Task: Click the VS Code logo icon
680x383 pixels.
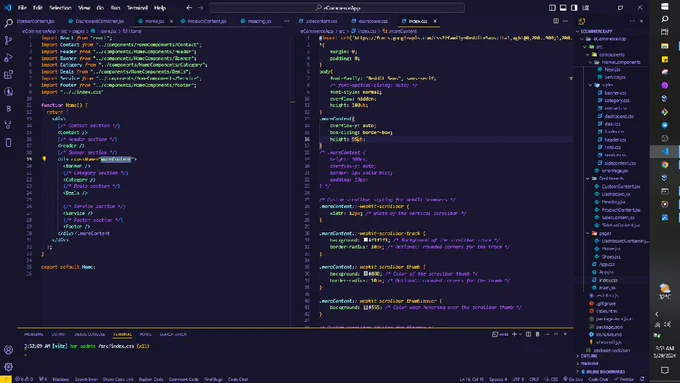Action: [7, 7]
